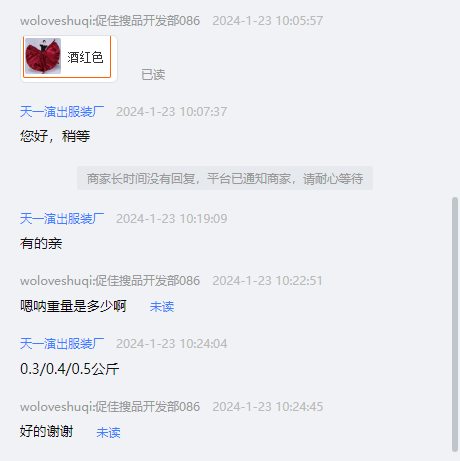Click the woloveshuqi sender name at 10:22:51

point(110,281)
